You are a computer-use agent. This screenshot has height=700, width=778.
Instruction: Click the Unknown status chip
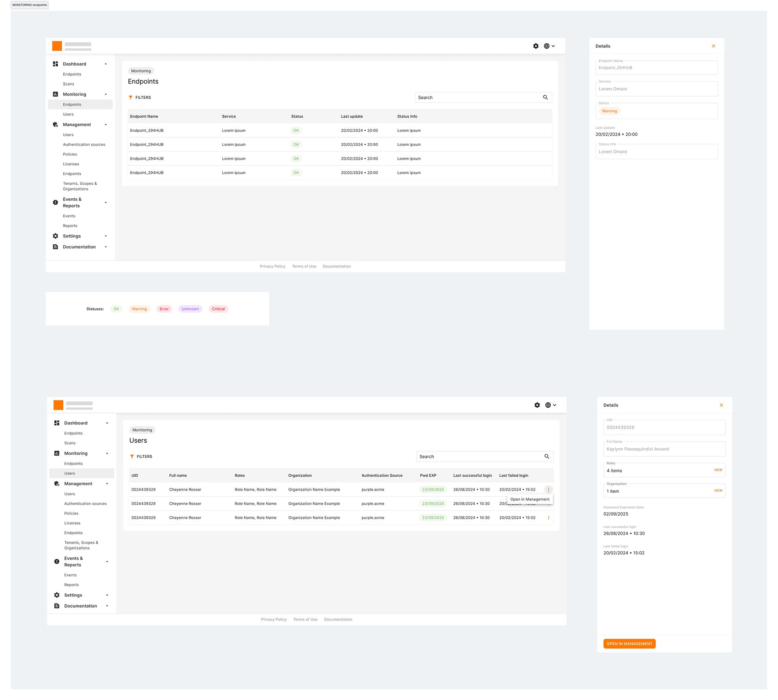[190, 309]
